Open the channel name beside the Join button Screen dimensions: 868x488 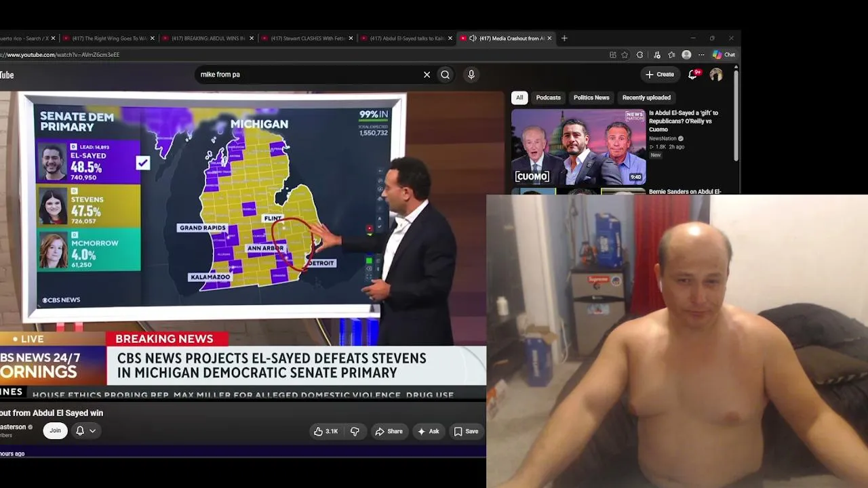click(14, 427)
